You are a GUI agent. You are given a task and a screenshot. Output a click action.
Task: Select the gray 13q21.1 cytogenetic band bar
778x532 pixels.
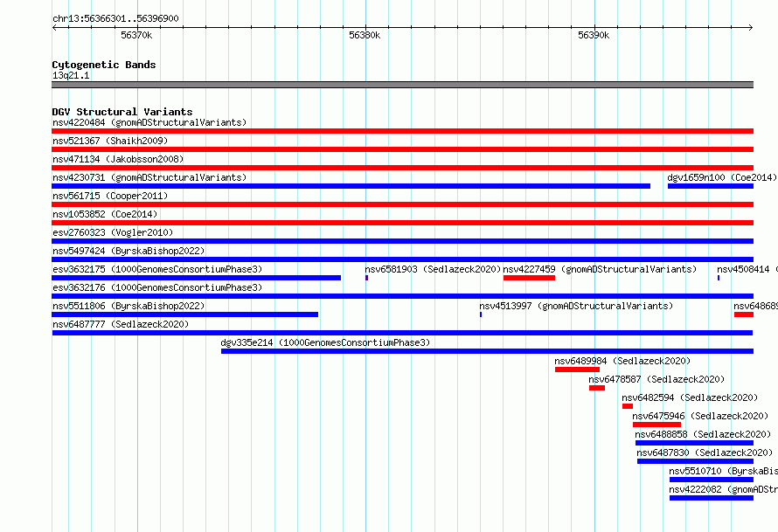pyautogui.click(x=402, y=85)
